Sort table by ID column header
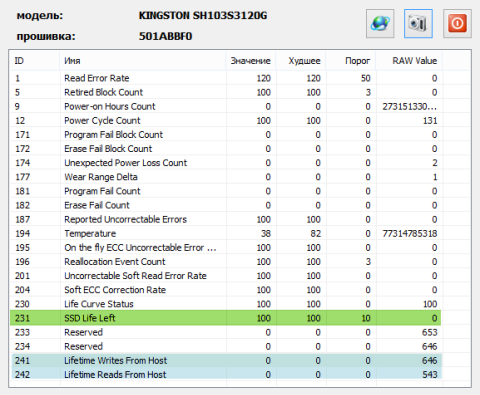This screenshot has width=480, height=395. [35, 61]
